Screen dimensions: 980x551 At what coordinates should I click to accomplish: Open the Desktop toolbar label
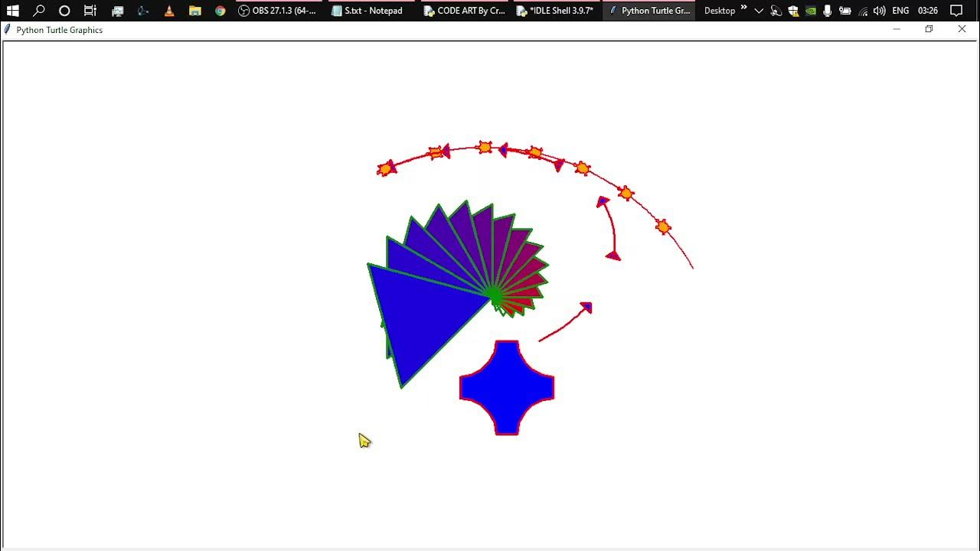pyautogui.click(x=720, y=11)
